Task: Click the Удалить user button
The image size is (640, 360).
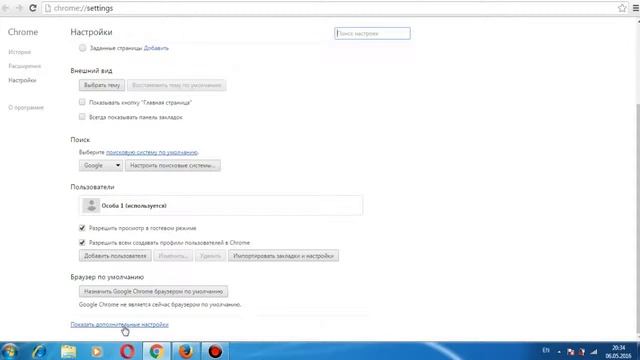Action: pos(210,256)
